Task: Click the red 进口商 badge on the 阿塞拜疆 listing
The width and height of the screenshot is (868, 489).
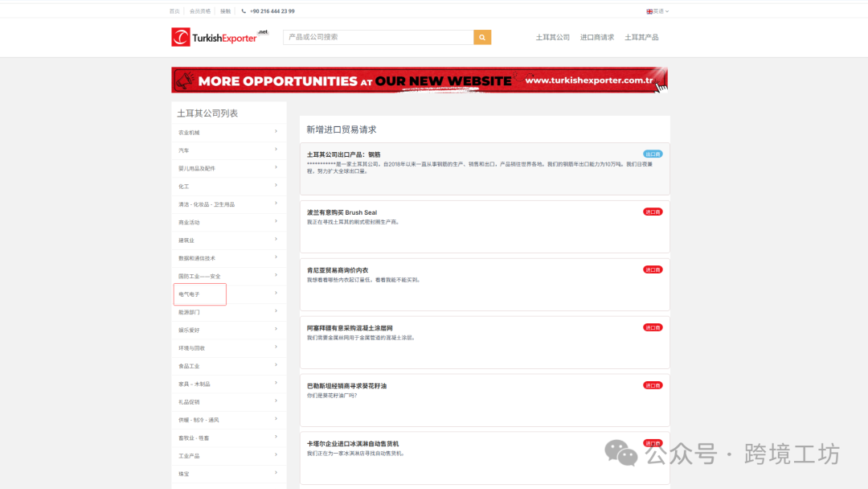Action: click(x=653, y=327)
